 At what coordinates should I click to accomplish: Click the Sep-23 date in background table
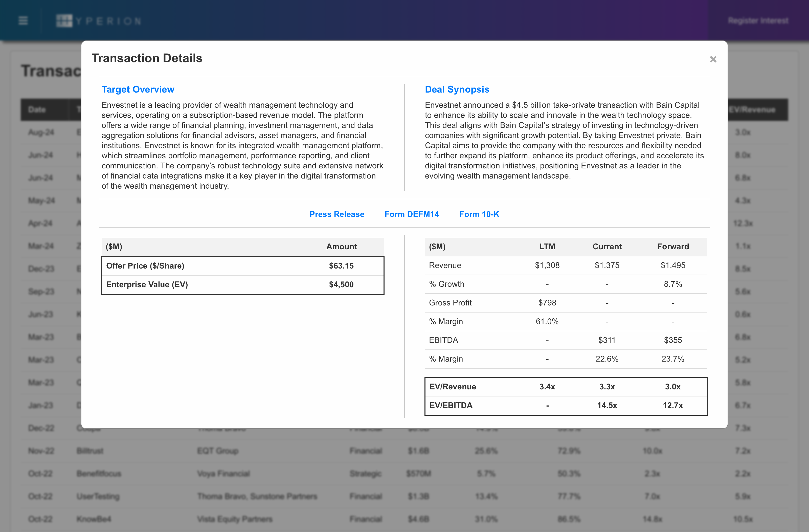click(41, 292)
